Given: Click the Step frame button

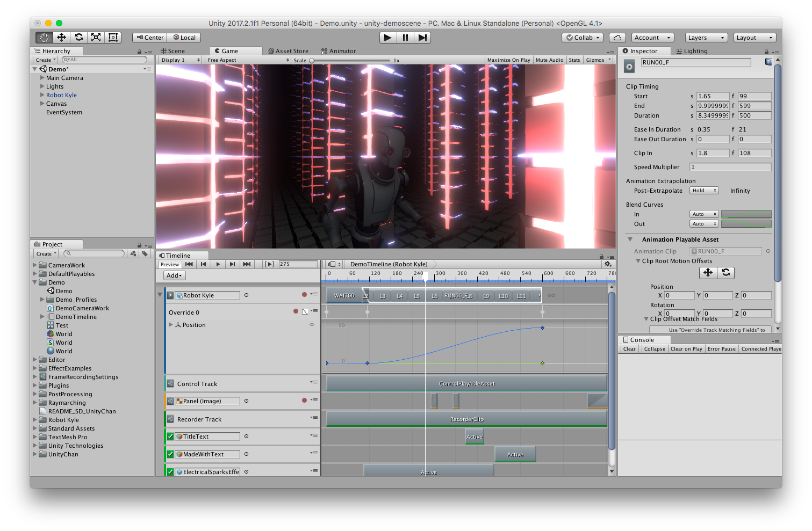Looking at the screenshot, I should [x=422, y=38].
